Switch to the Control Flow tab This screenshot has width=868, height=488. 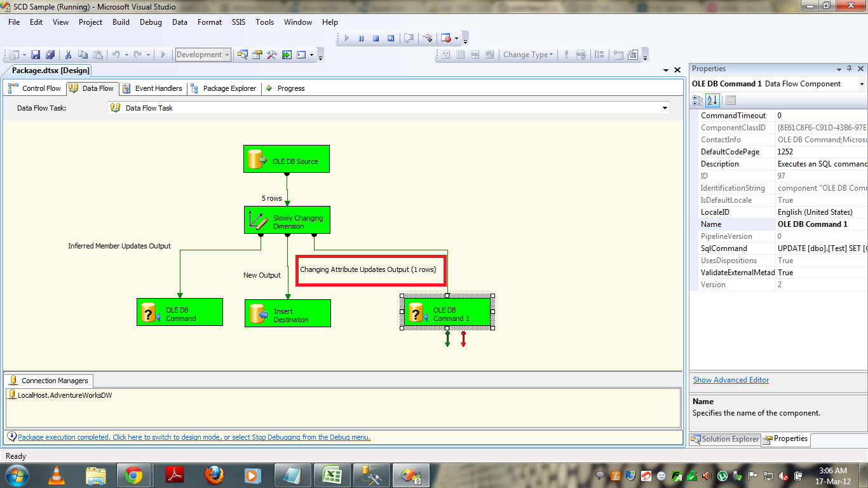tap(36, 88)
